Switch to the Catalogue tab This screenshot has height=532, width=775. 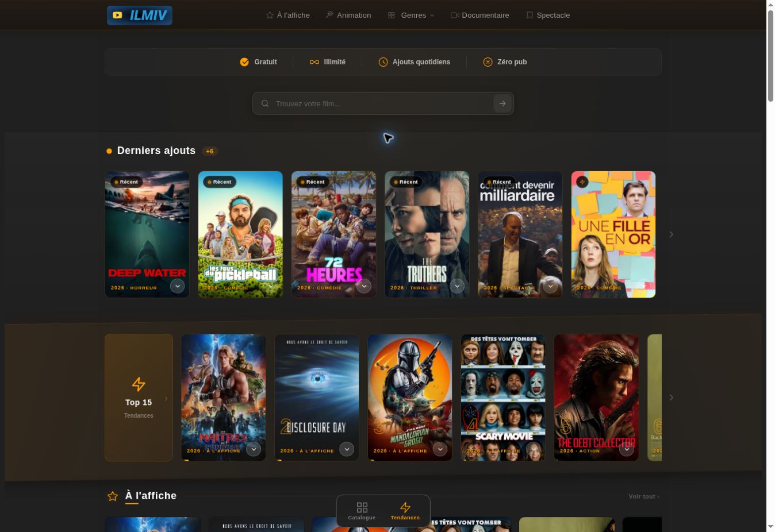coord(362,511)
